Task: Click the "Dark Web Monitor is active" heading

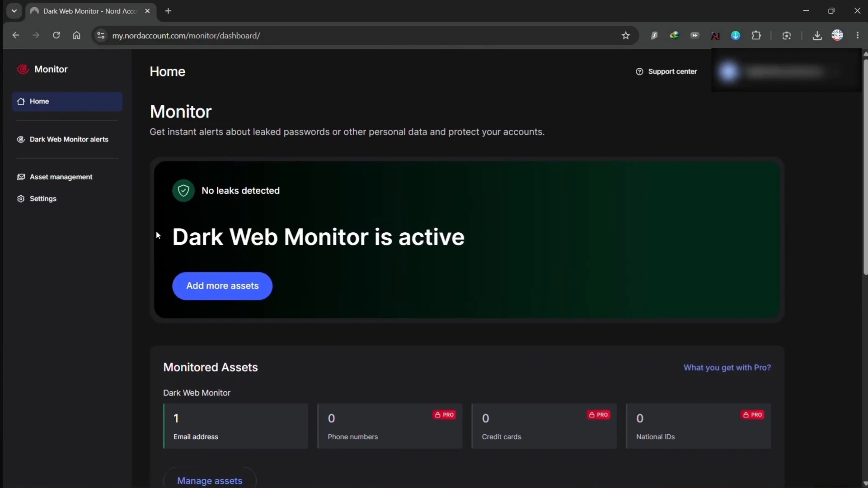Action: point(318,237)
